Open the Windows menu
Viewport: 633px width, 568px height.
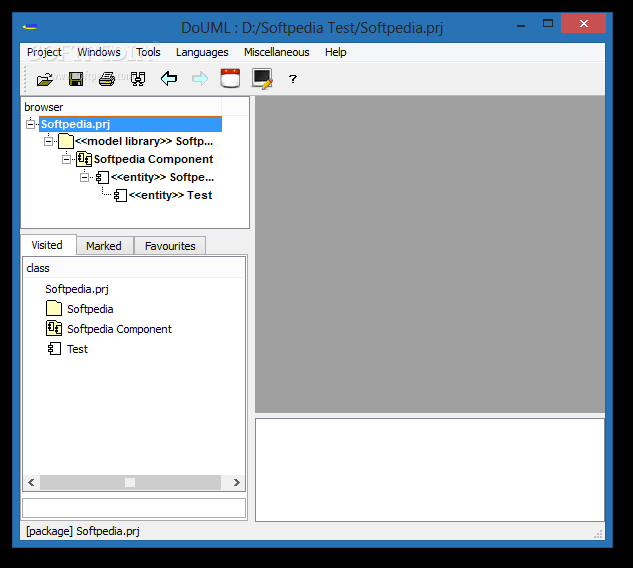[99, 52]
